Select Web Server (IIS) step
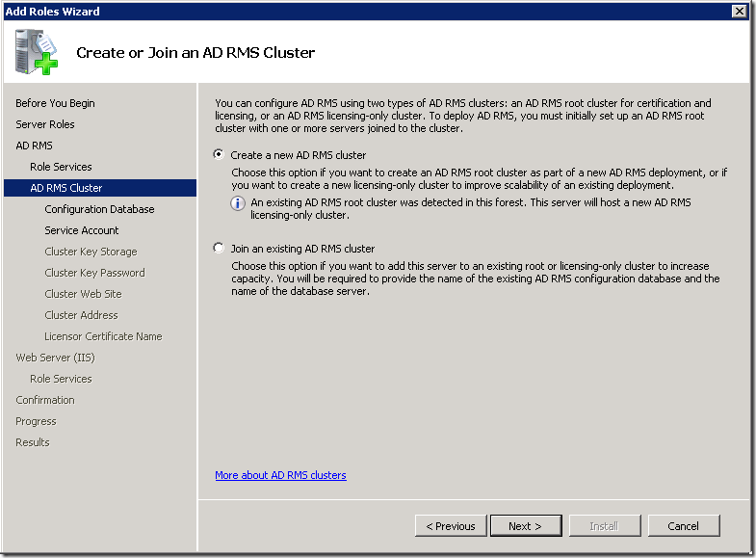The height and width of the screenshot is (558, 756). point(55,358)
